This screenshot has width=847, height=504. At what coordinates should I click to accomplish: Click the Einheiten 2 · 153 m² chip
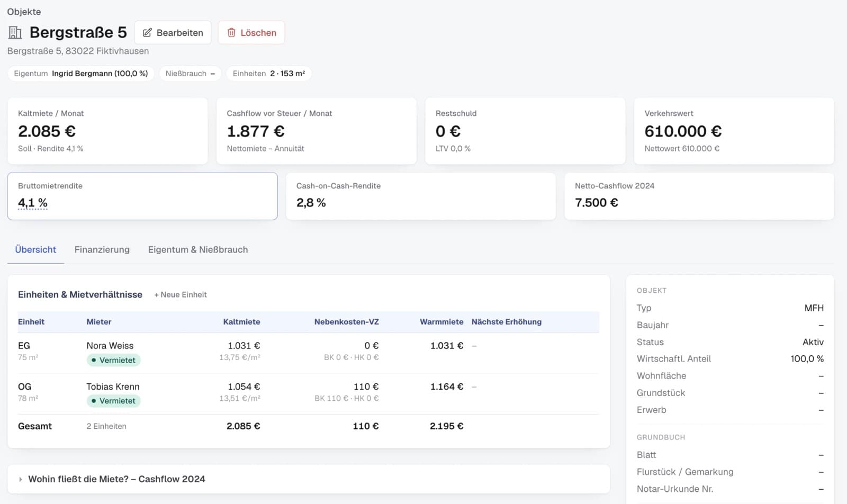pyautogui.click(x=269, y=74)
